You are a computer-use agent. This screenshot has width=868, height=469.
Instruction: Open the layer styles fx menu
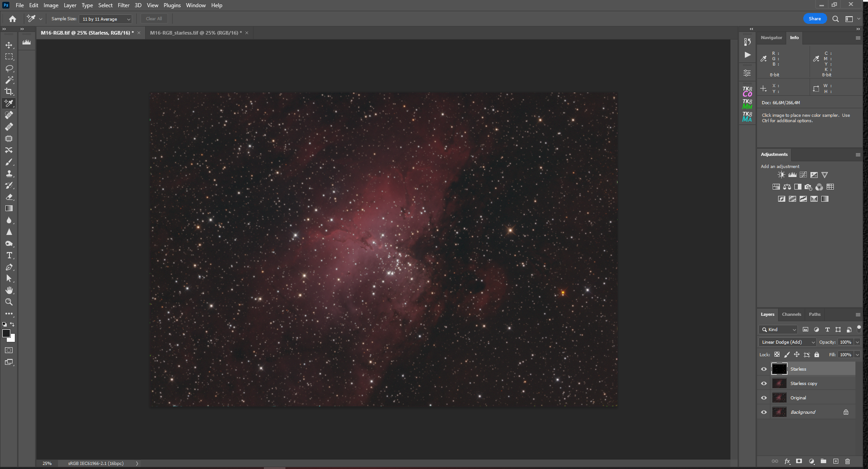pyautogui.click(x=787, y=461)
